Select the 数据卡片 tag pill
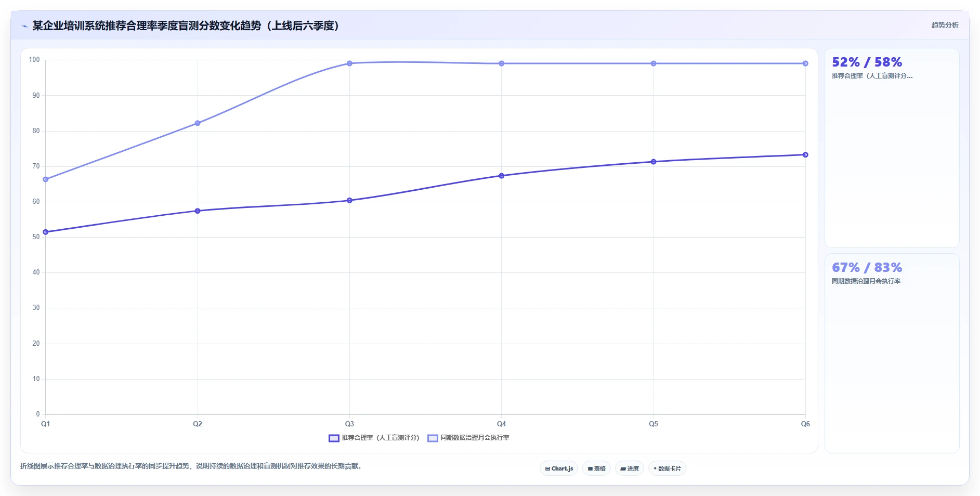The height and width of the screenshot is (496, 980). 667,468
